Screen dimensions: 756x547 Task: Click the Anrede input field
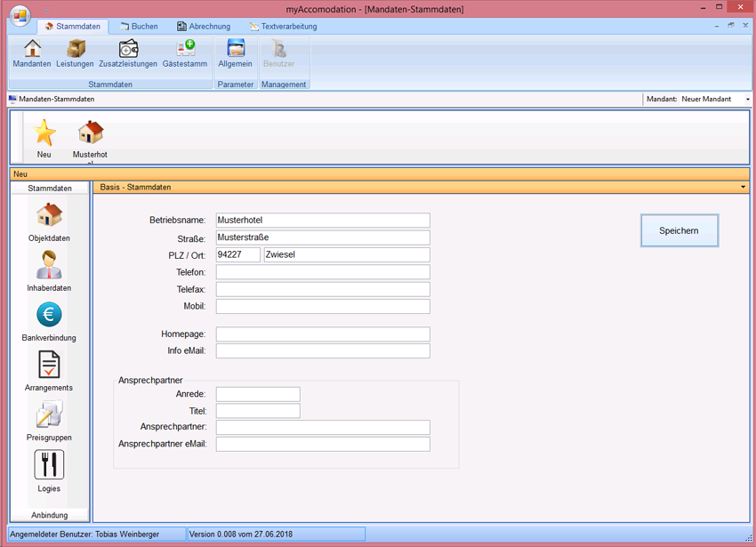coord(258,394)
